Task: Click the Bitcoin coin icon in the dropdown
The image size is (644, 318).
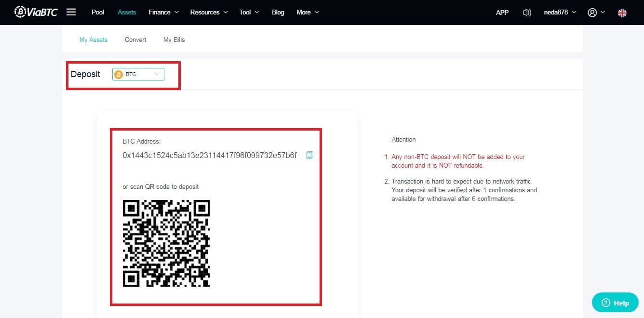Action: 119,74
